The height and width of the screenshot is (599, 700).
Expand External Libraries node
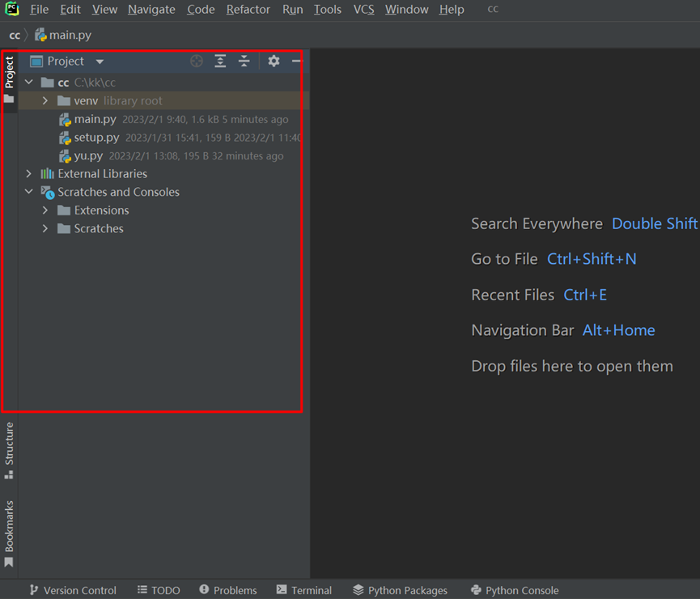(x=29, y=174)
